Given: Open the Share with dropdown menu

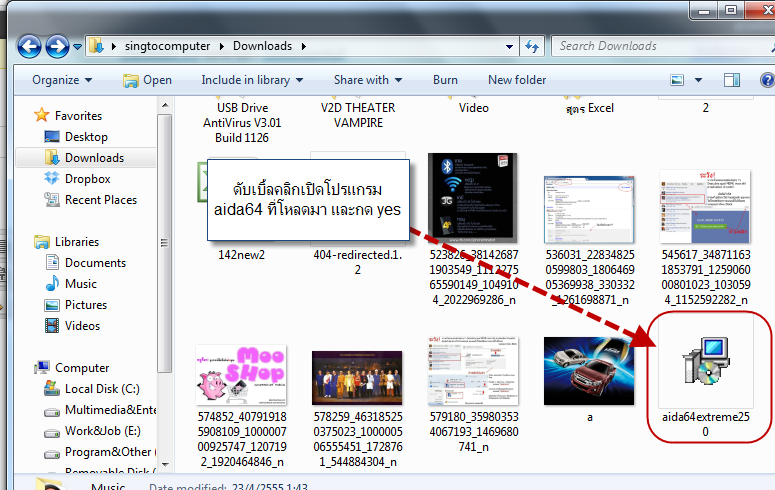Looking at the screenshot, I should point(368,80).
